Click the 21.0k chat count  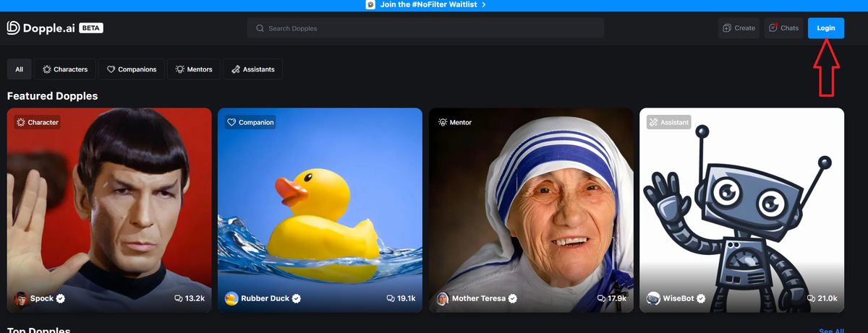click(x=827, y=298)
